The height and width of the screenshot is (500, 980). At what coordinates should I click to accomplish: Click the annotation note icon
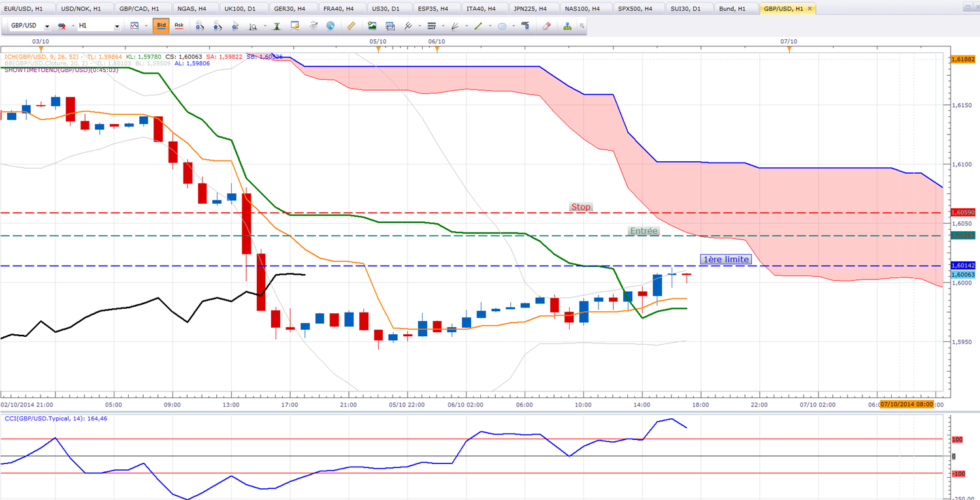(x=295, y=26)
